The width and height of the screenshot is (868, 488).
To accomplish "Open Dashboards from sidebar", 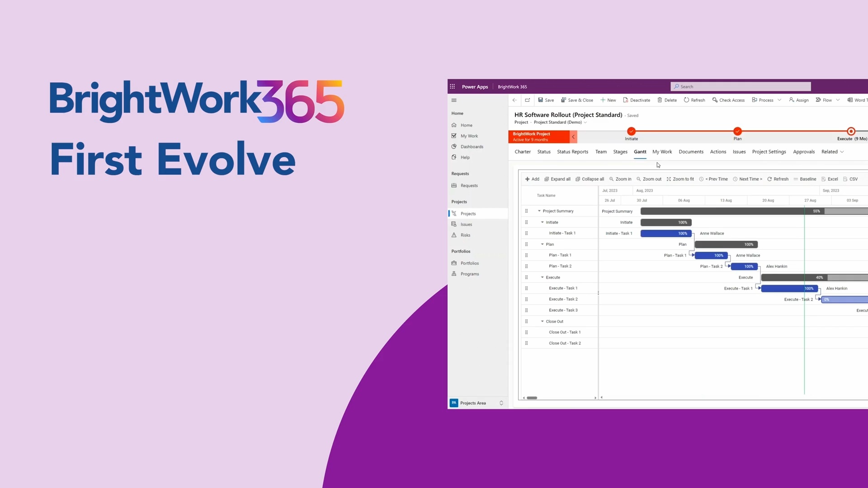I will [x=472, y=147].
